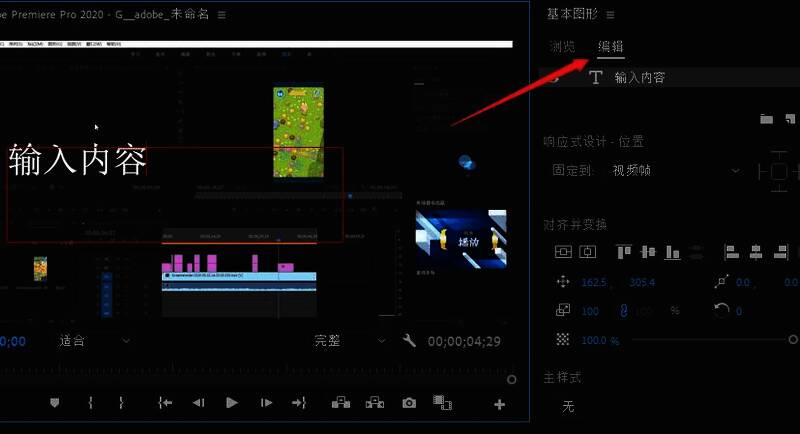Open the 固定到 视频帧 dropdown
800x434 pixels.
pyautogui.click(x=675, y=171)
